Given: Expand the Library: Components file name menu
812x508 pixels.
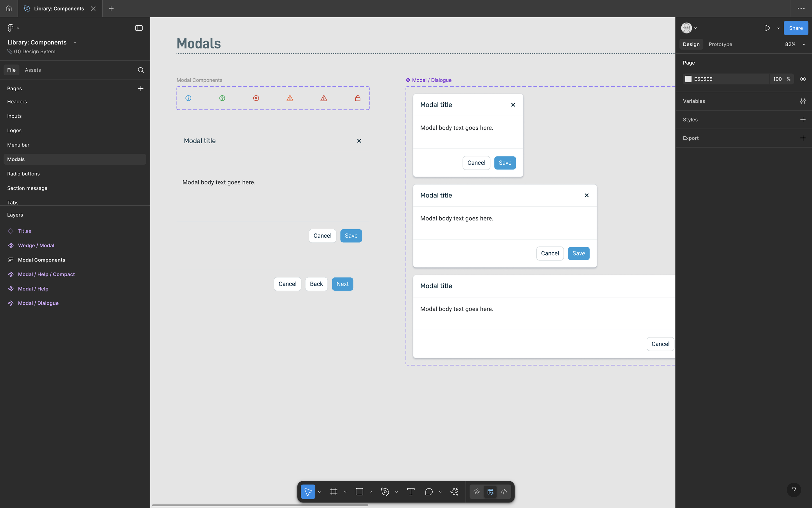Looking at the screenshot, I should coord(75,43).
